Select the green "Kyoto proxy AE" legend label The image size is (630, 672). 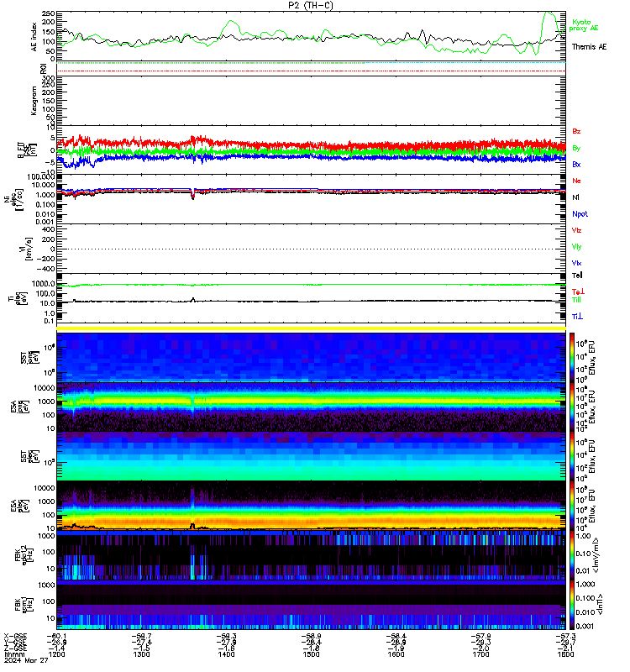tap(583, 25)
